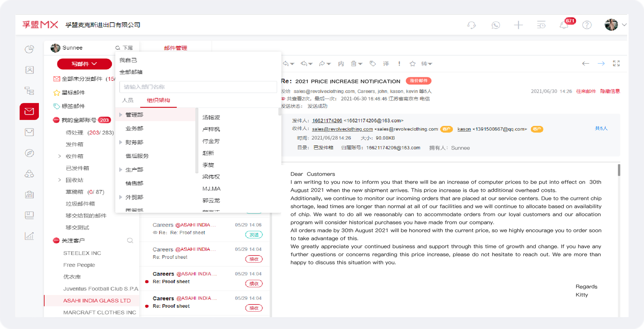Screen dimensions: 644x329
Task: Expand the 管理部 department in the tree
Action: point(120,115)
